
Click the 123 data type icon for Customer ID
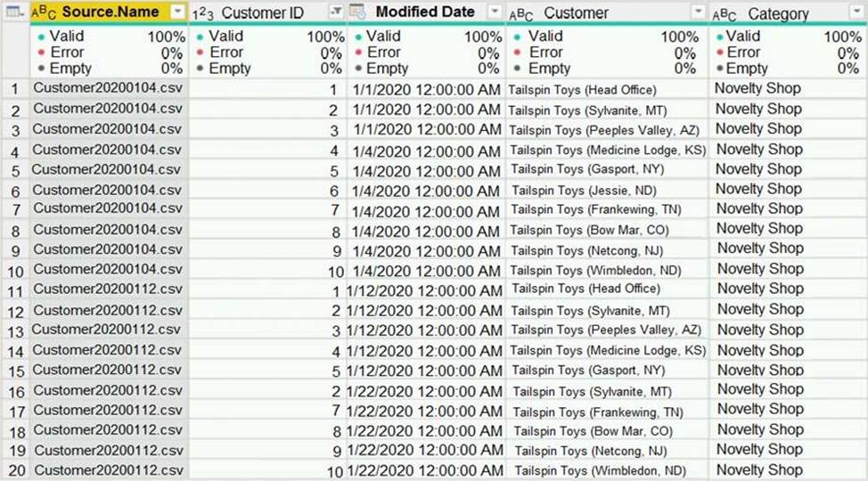coord(203,13)
